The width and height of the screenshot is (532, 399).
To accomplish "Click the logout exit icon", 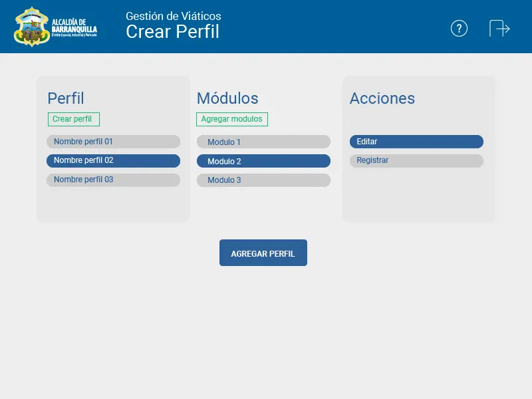I will (499, 28).
